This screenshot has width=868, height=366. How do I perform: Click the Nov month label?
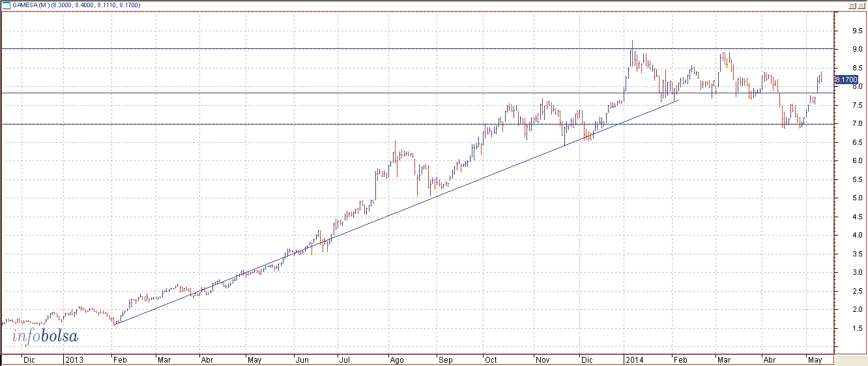click(542, 359)
